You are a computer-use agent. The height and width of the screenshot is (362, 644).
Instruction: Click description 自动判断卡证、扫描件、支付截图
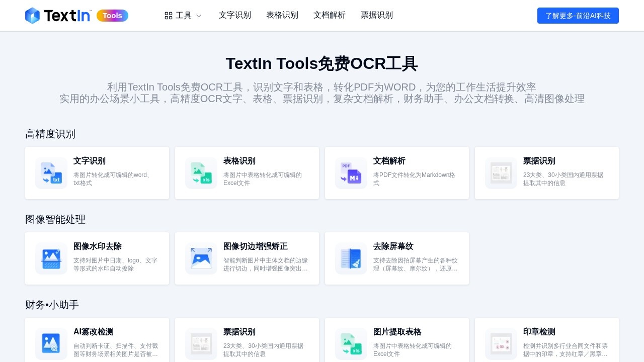[116, 350]
